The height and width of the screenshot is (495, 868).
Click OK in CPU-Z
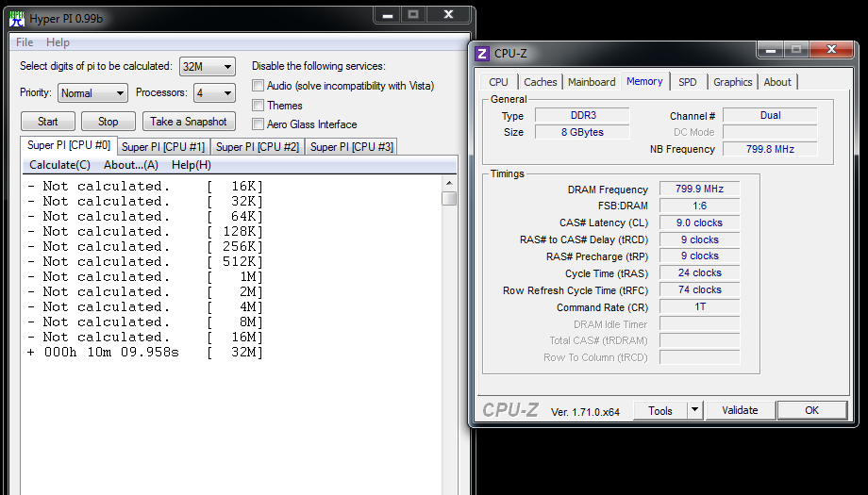(x=811, y=410)
